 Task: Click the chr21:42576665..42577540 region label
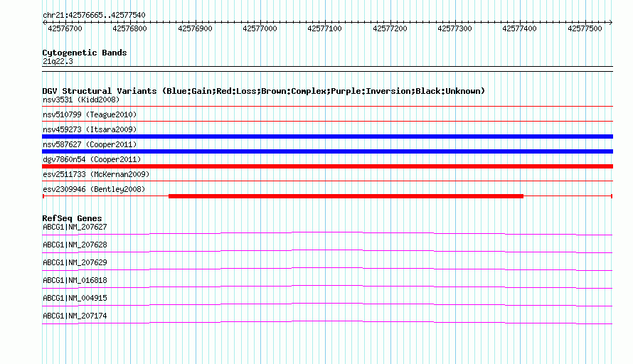tap(94, 15)
